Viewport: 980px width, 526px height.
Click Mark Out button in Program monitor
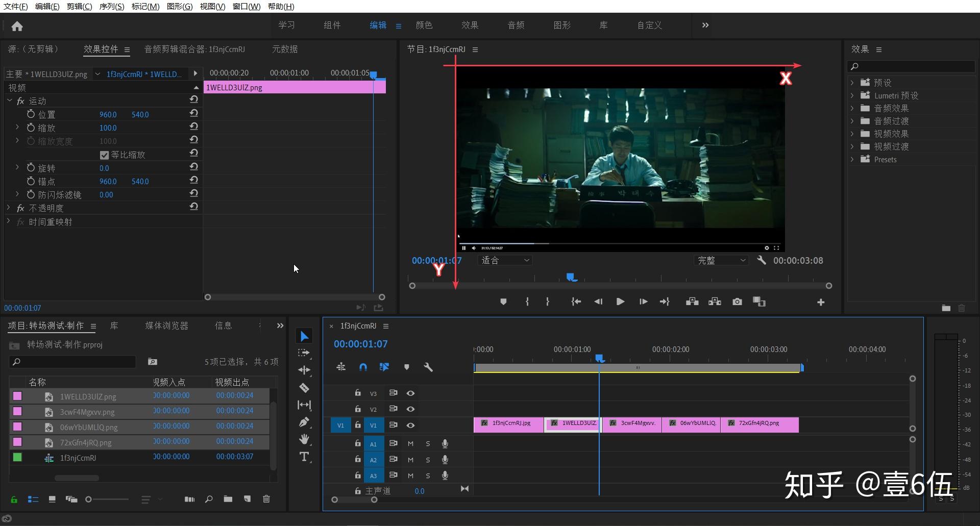(x=548, y=302)
